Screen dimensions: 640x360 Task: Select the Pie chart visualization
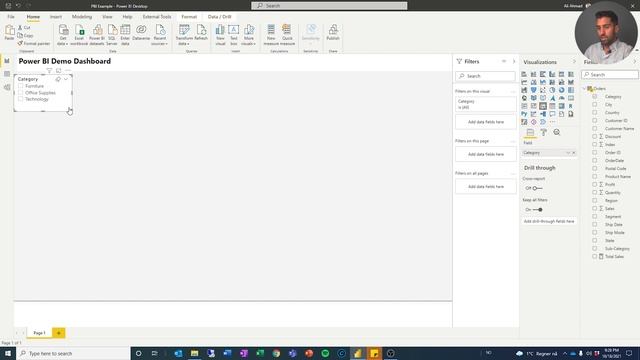click(552, 90)
